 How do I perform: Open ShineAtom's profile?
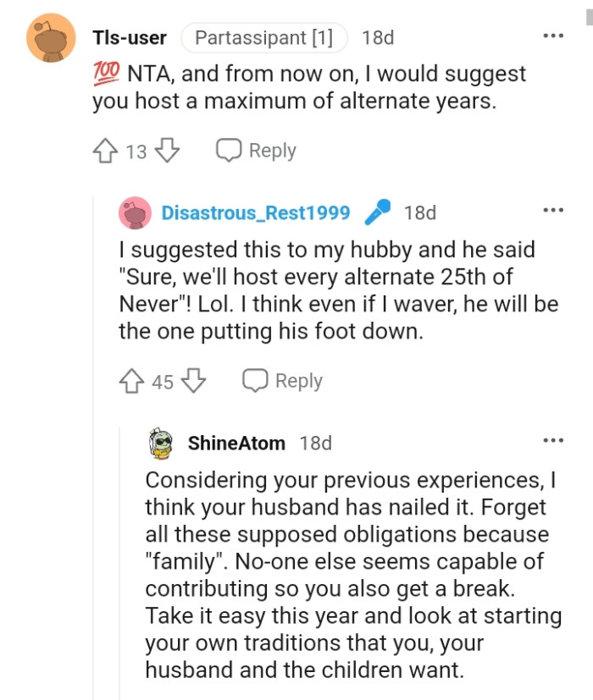pyautogui.click(x=239, y=442)
